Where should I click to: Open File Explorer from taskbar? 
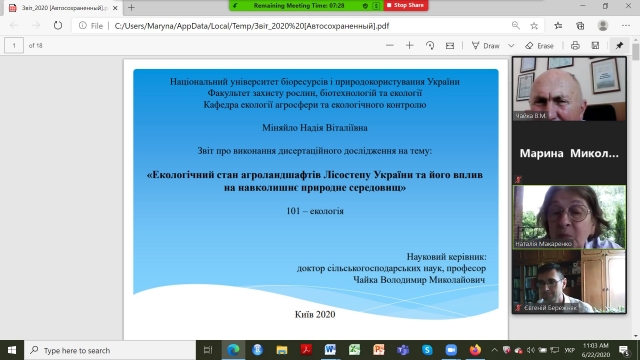(282, 350)
